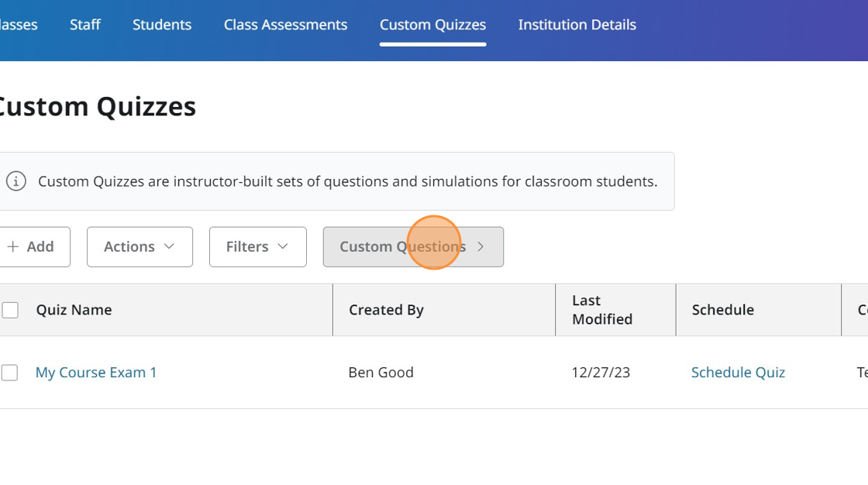The image size is (868, 485).
Task: Go to Custom Questions
Action: (x=413, y=246)
